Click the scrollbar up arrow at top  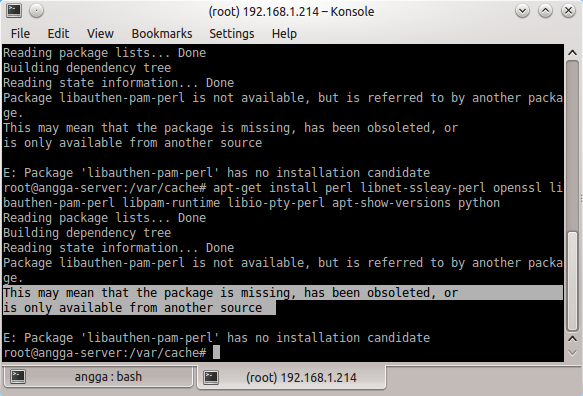click(x=572, y=53)
